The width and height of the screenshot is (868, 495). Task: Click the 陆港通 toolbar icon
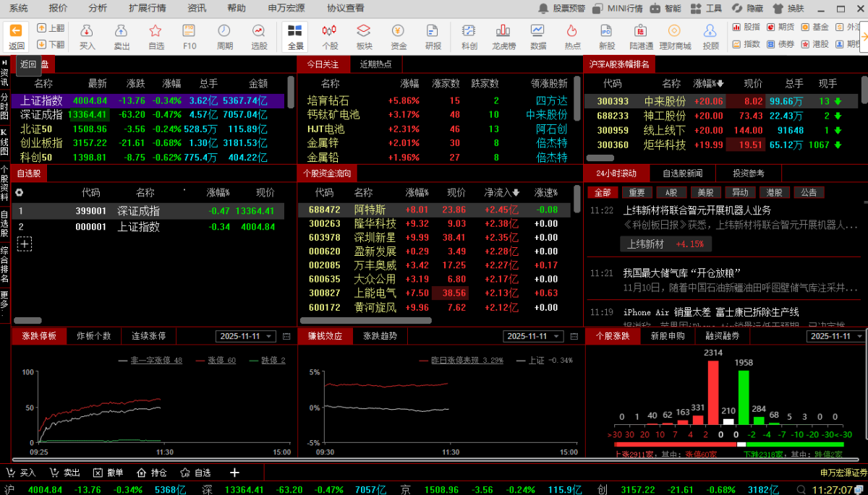click(x=642, y=36)
